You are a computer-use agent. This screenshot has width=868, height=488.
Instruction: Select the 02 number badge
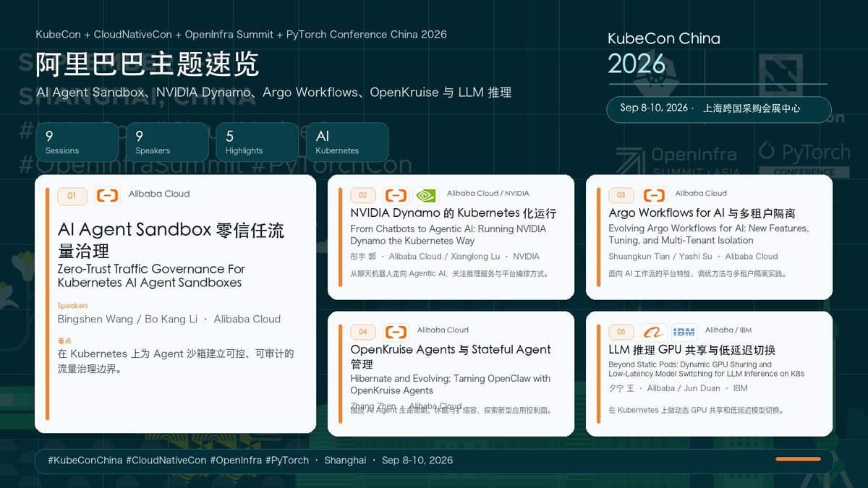[x=363, y=195]
